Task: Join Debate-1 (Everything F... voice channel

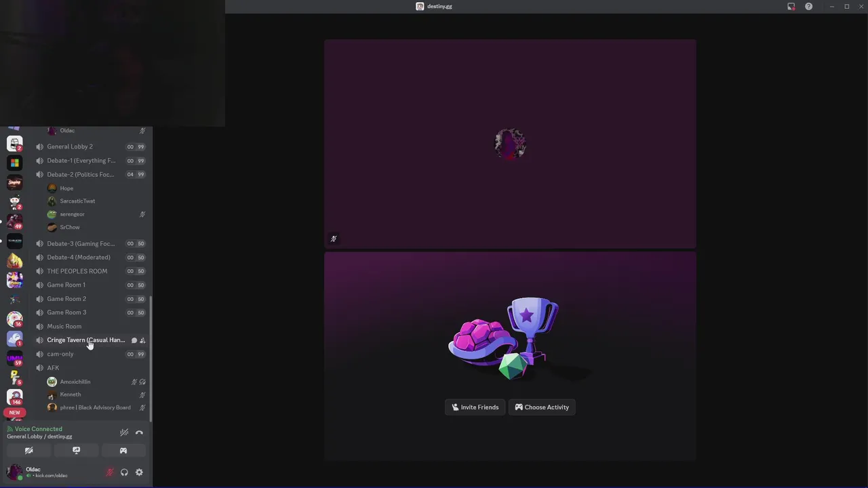Action: [90, 161]
